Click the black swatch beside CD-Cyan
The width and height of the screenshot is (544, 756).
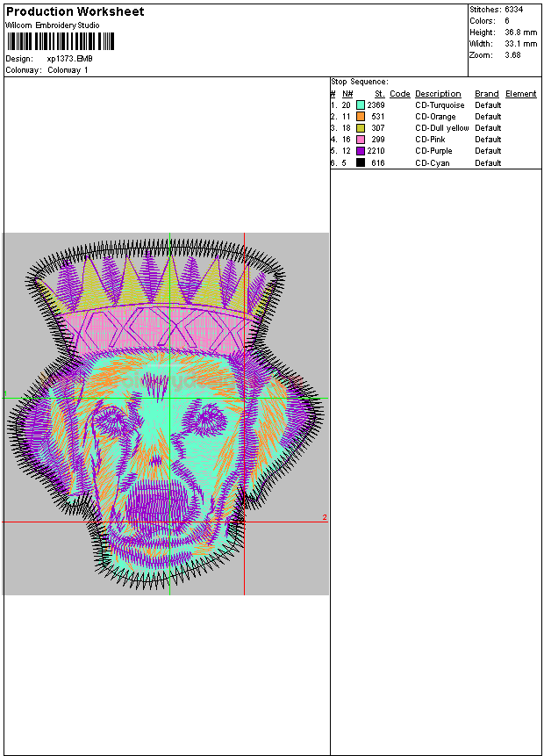tap(360, 162)
